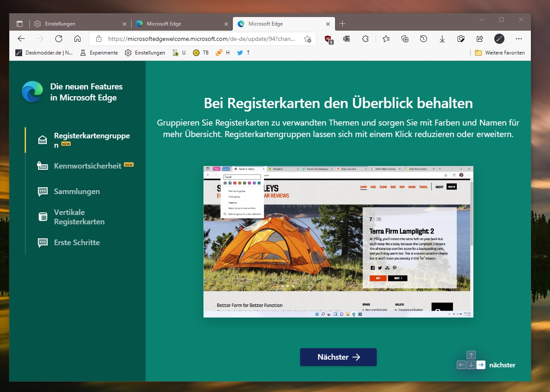Open the Einstellungen favorite in bookmarks bar
Viewport: 550px width, 392px height.
[145, 53]
